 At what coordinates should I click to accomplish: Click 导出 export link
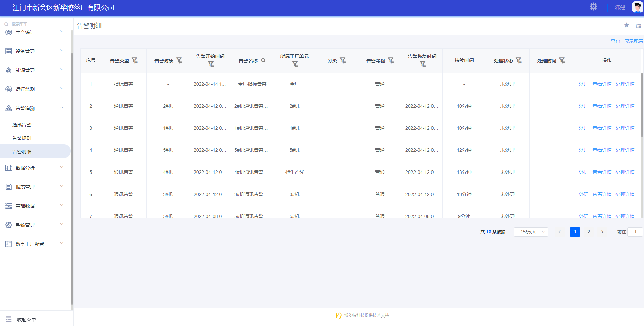click(x=615, y=41)
